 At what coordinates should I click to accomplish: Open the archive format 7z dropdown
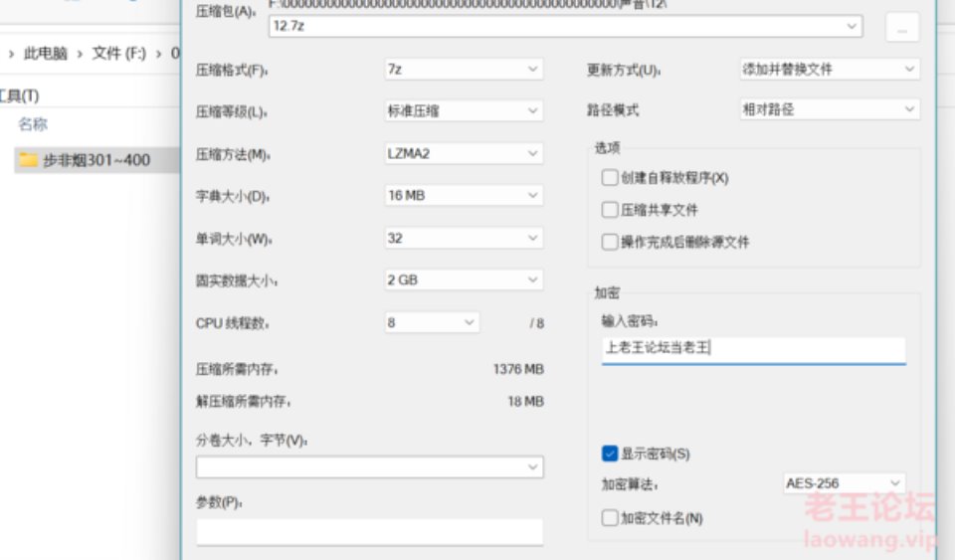tap(464, 70)
